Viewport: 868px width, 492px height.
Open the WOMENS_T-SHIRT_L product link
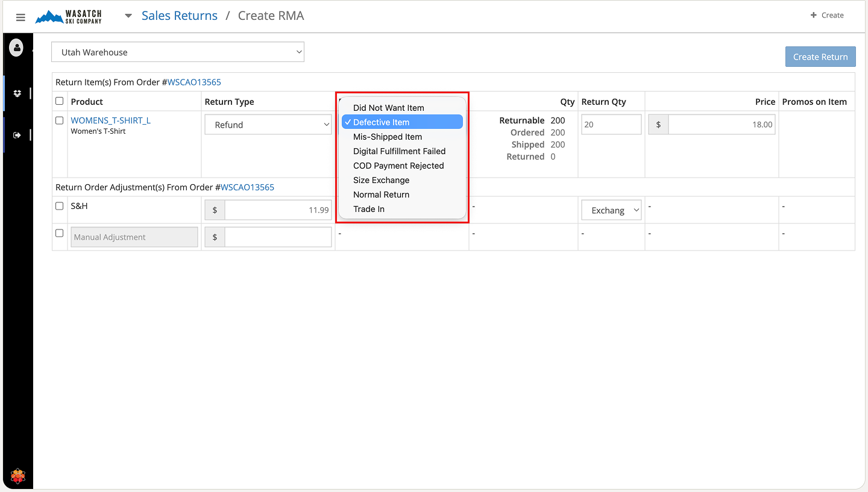pyautogui.click(x=111, y=120)
